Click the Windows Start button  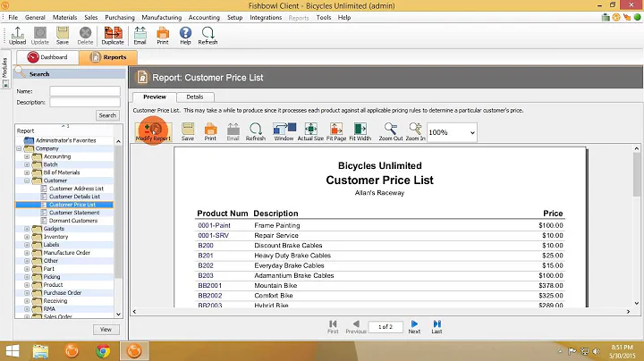click(12, 351)
